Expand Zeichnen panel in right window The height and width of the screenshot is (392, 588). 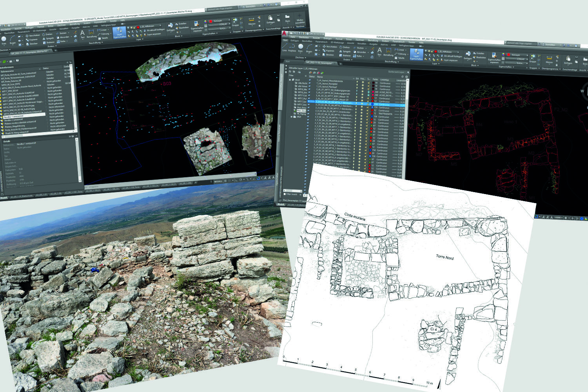point(301,58)
